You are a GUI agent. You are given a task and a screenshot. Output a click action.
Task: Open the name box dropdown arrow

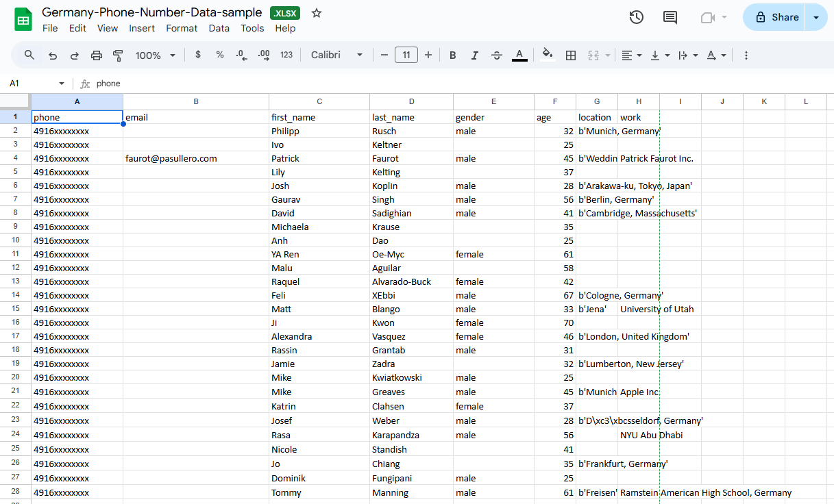click(62, 84)
